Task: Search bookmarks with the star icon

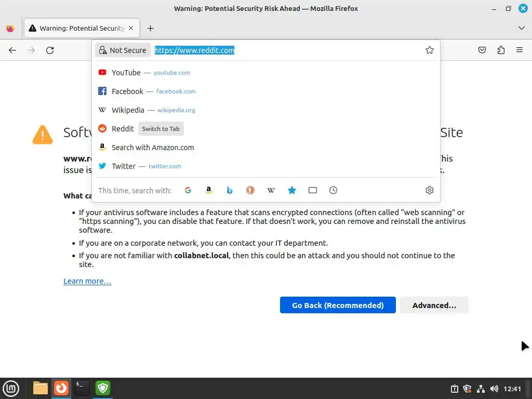Action: point(292,190)
